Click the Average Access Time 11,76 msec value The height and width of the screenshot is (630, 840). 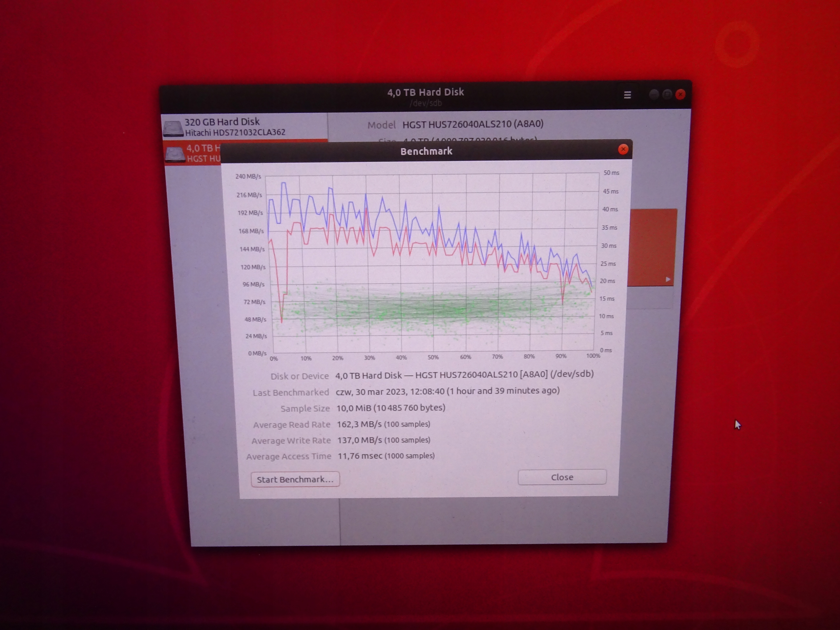360,456
